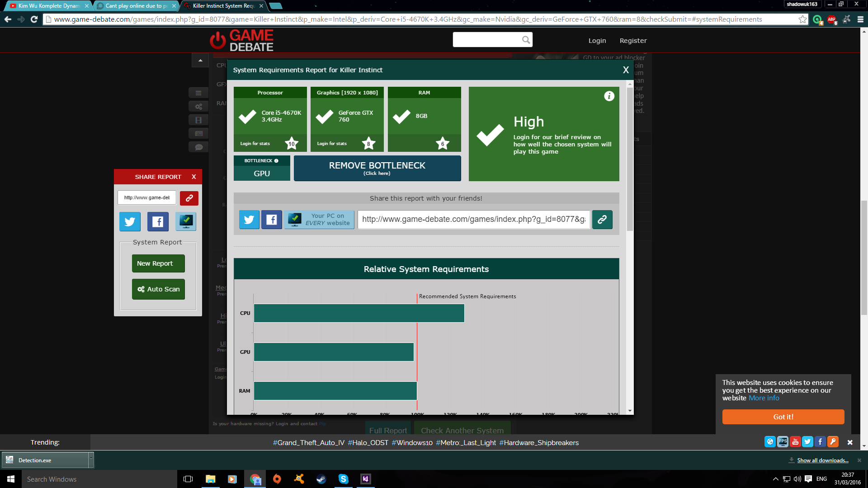Click #Halo_ODST trending tag

pyautogui.click(x=368, y=443)
